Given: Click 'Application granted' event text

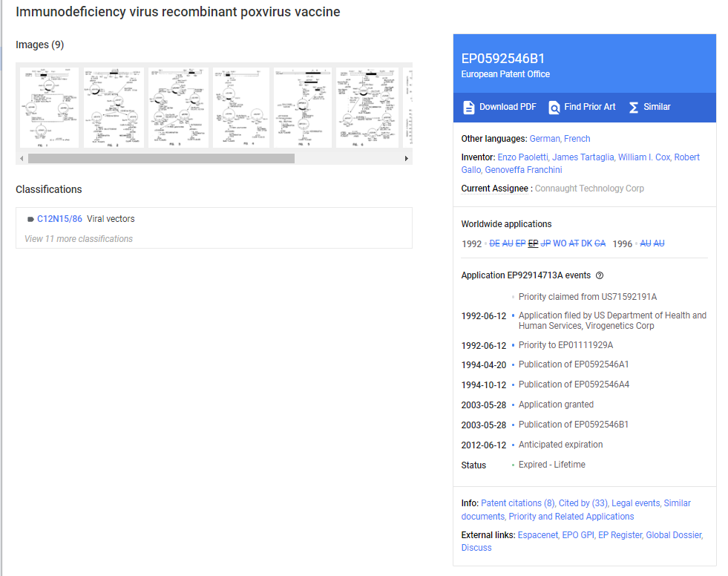Looking at the screenshot, I should tap(556, 405).
